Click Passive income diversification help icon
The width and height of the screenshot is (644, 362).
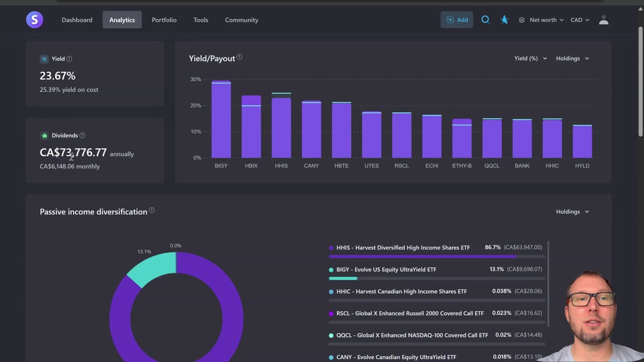[151, 210]
